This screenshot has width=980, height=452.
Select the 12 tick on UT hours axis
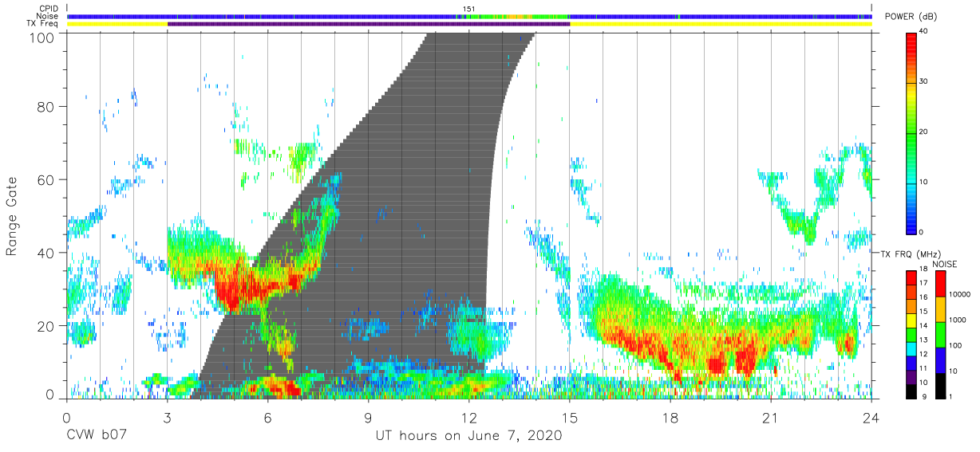point(469,416)
